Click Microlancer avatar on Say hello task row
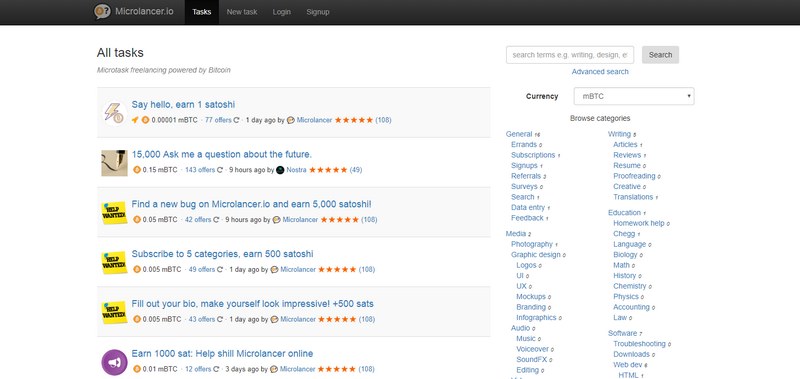The height and width of the screenshot is (379, 800). click(x=290, y=120)
